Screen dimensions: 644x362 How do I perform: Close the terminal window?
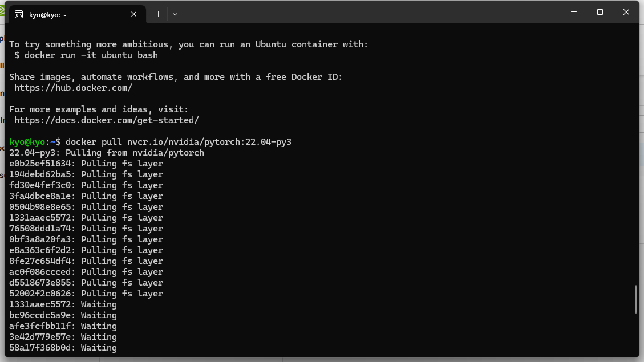tap(626, 12)
